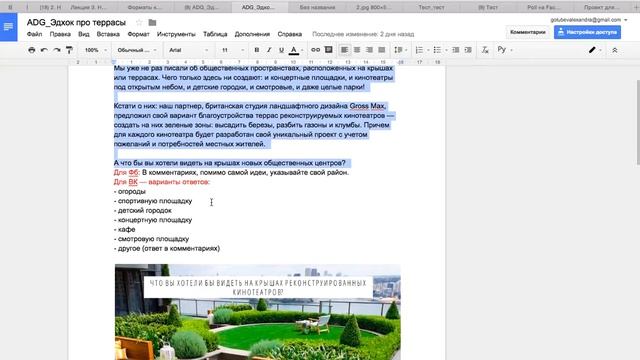Viewport: 640px width, 360px height.
Task: Toggle bold formatting
Action: click(256, 50)
